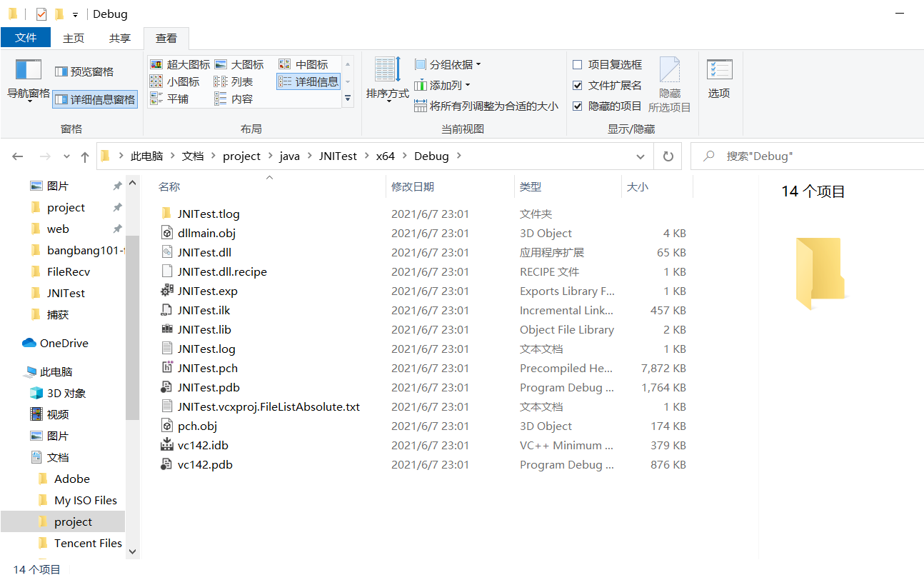
Task: Open address bar history dropdown
Action: point(640,156)
